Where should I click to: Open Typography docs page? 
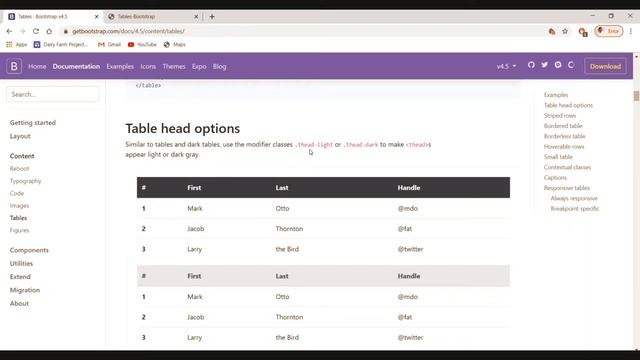[25, 181]
